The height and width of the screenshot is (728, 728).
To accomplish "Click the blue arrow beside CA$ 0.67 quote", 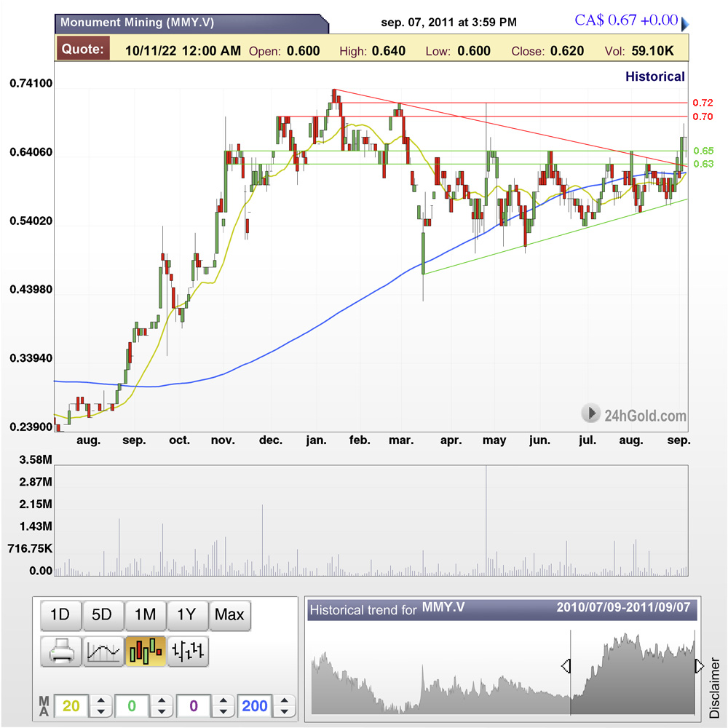I will 685,23.
